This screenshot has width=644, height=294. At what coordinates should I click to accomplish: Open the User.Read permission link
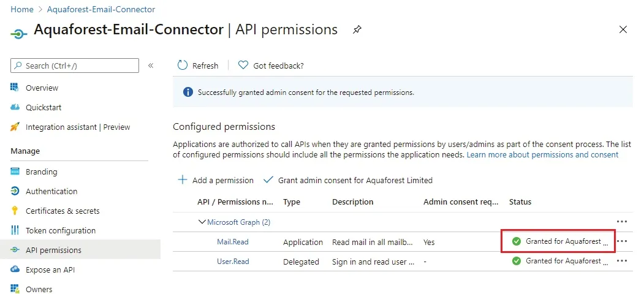(233, 261)
